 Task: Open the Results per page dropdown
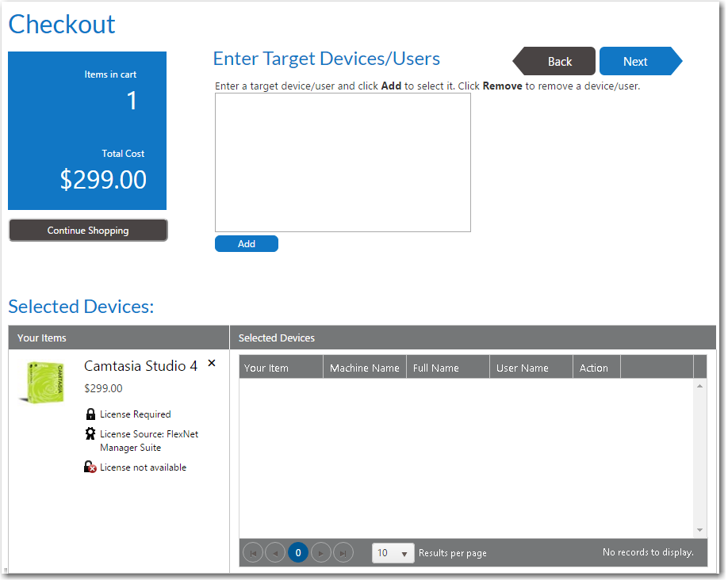tap(393, 553)
